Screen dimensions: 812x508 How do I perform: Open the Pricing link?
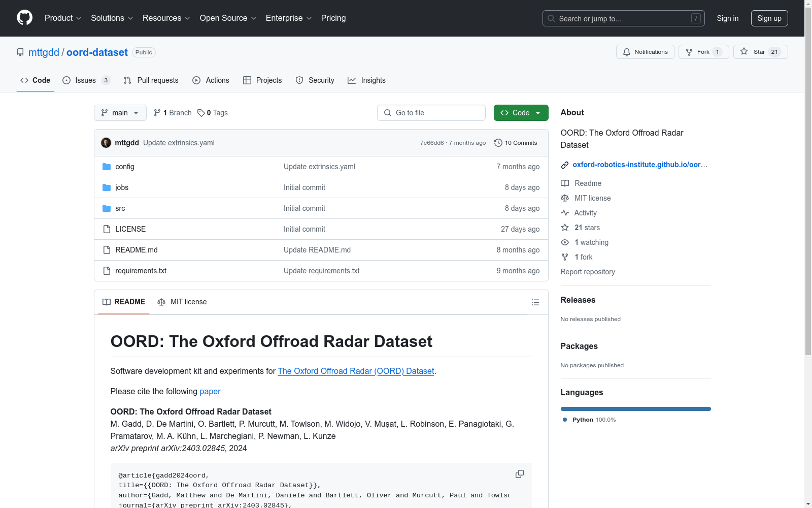tap(333, 18)
